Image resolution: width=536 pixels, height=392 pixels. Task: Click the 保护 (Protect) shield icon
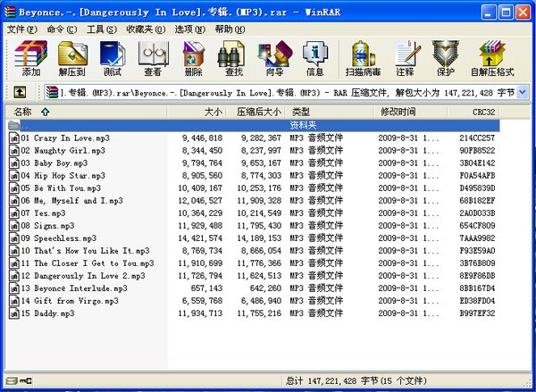pos(446,58)
